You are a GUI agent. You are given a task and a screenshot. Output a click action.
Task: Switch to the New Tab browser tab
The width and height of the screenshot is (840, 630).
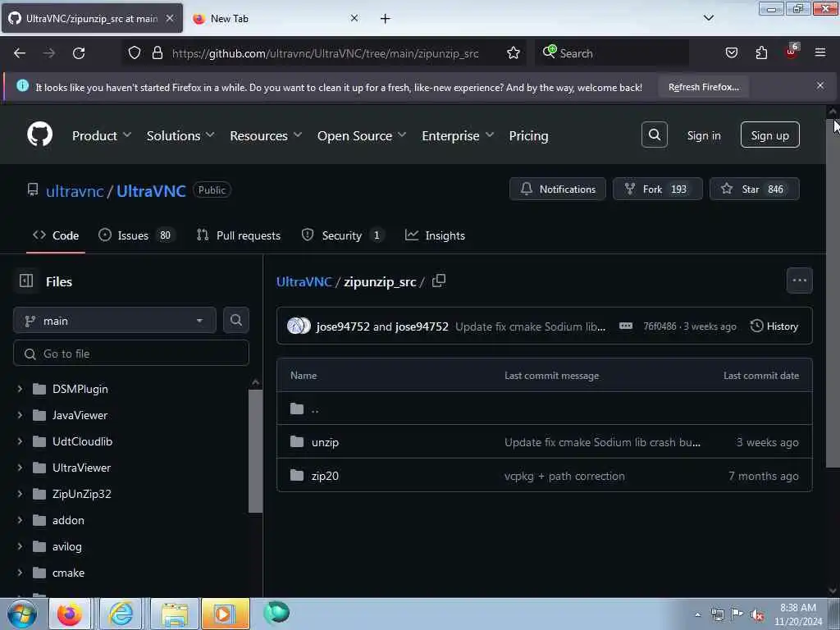(x=275, y=18)
